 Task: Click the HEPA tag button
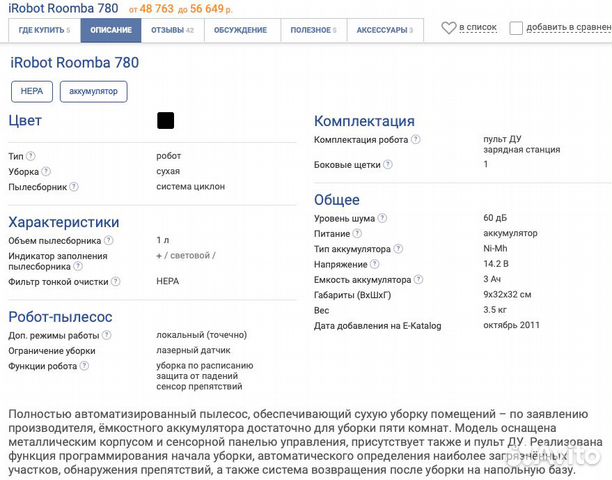(x=32, y=91)
